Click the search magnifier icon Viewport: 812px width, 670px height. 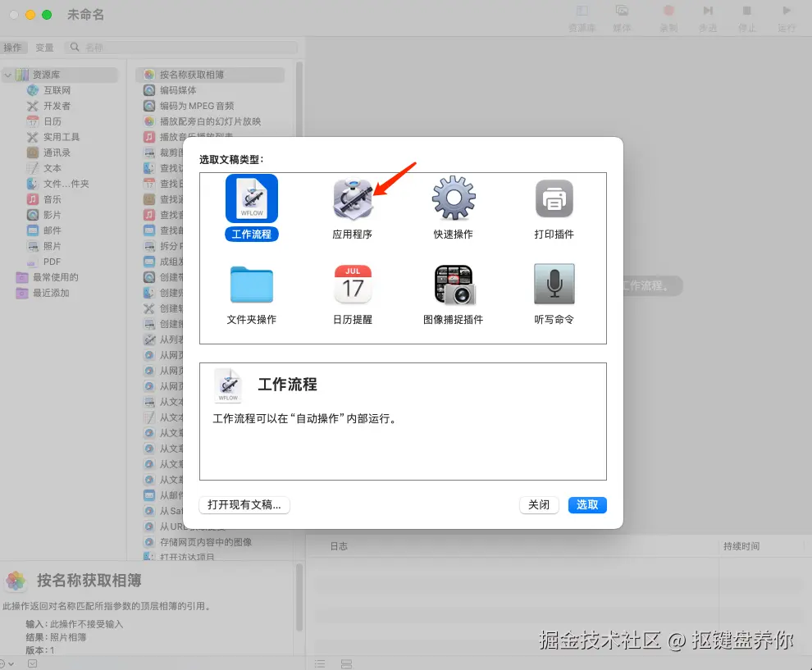[x=75, y=47]
